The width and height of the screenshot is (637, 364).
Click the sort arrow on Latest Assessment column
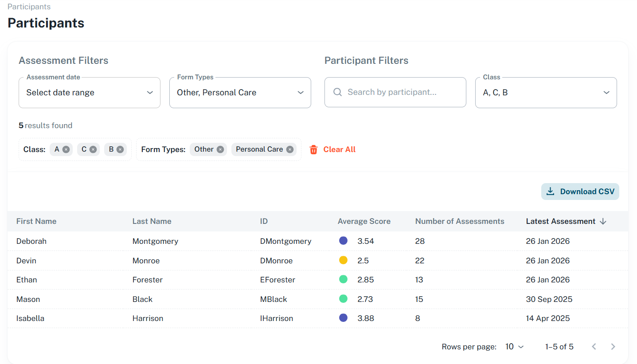tap(603, 221)
